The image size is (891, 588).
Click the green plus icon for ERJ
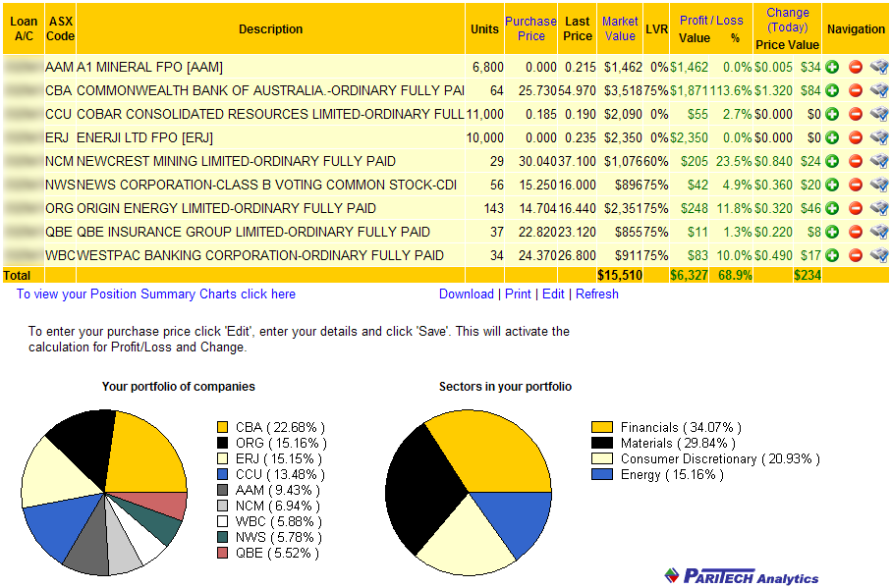[x=832, y=137]
